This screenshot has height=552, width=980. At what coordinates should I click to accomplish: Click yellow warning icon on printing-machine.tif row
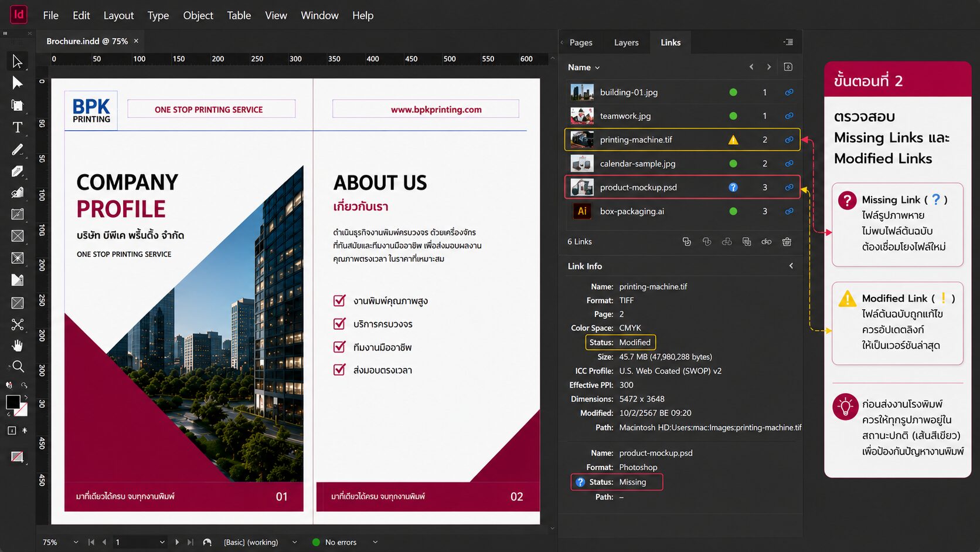[733, 140]
